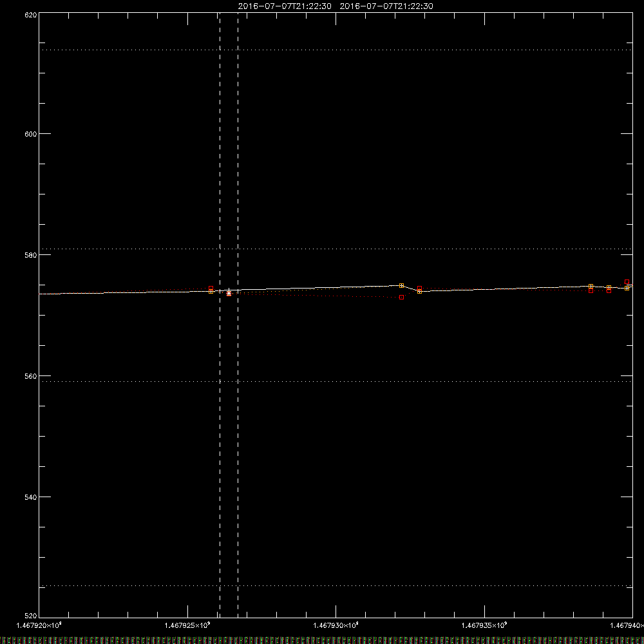Screen dimensions: 644x644
Task: Click the right dashed vertical line
Action: [x=238, y=316]
